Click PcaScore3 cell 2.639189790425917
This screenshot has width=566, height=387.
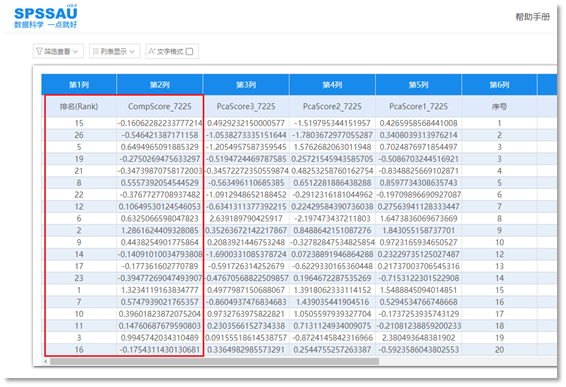click(x=246, y=218)
